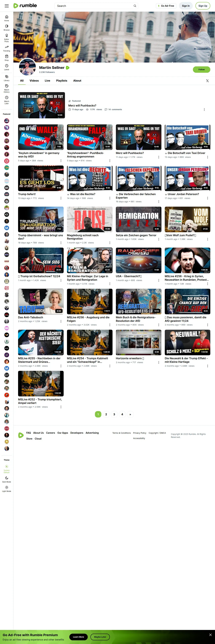Open the X (Twitter) profile link icon
215x644 pixels.
pyautogui.click(x=207, y=81)
